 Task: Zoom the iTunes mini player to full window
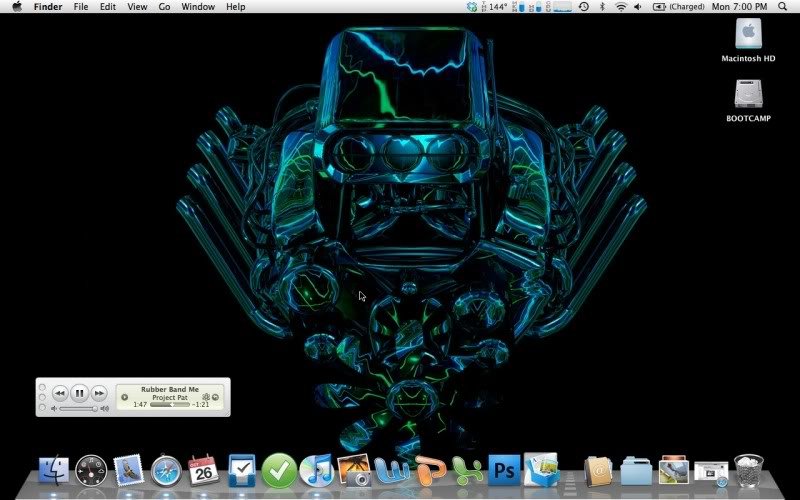coord(42,407)
